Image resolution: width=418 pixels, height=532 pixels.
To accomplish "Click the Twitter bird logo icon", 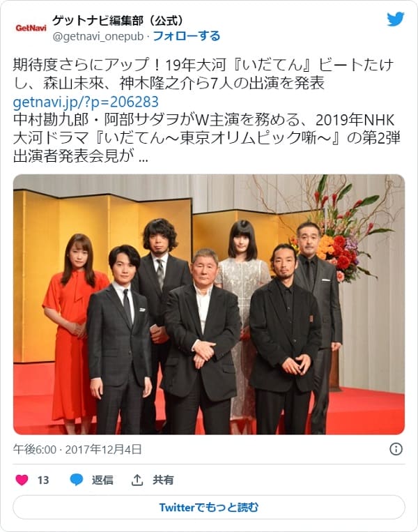I will tap(395, 19).
